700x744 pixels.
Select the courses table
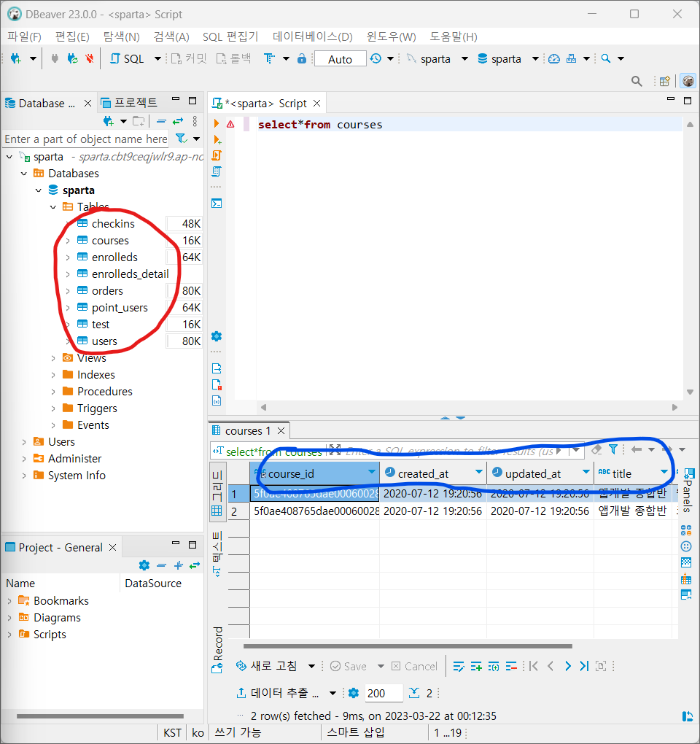(x=110, y=241)
